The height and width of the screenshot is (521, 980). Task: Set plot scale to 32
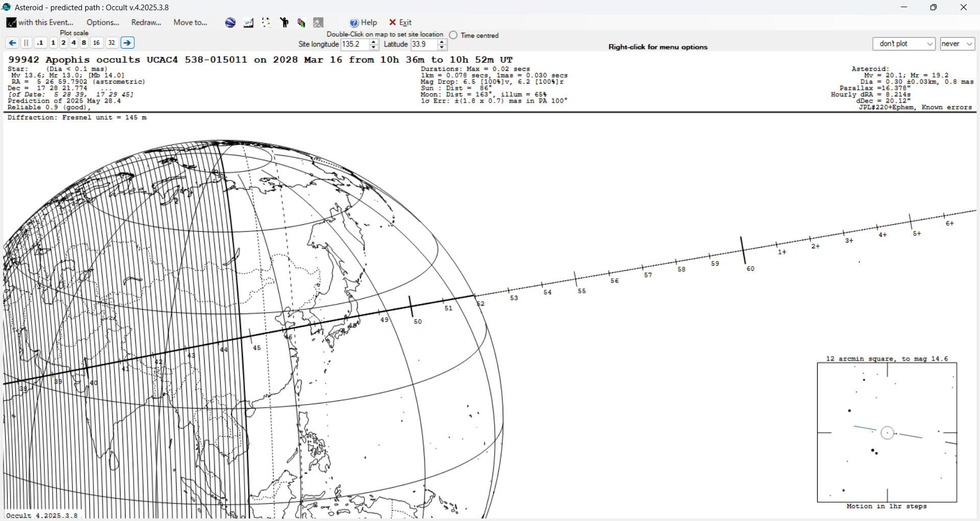112,43
